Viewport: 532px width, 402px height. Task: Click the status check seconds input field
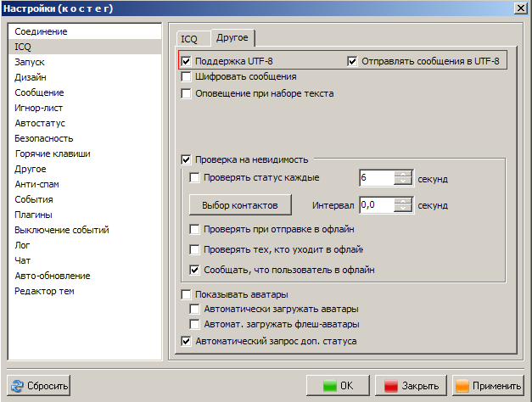click(x=377, y=178)
